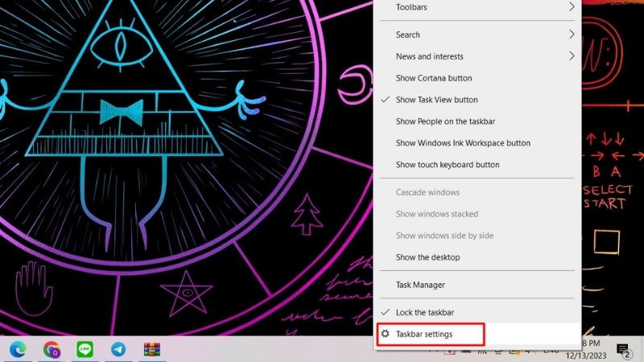
Task: Open the Action Center notification icon
Action: point(623,350)
